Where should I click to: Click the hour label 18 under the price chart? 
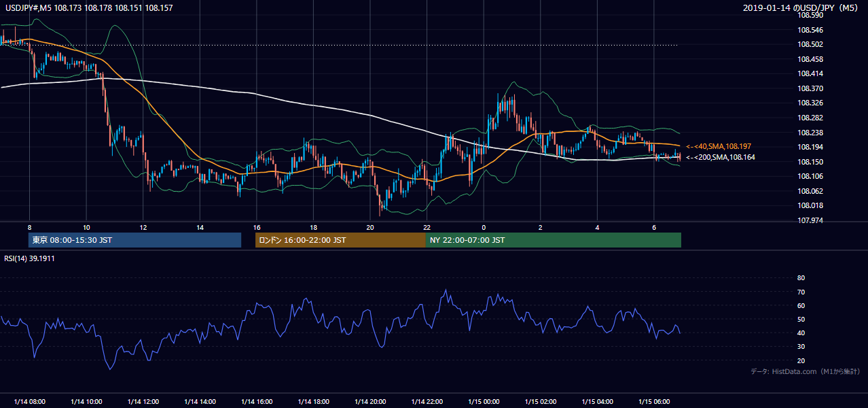point(314,228)
